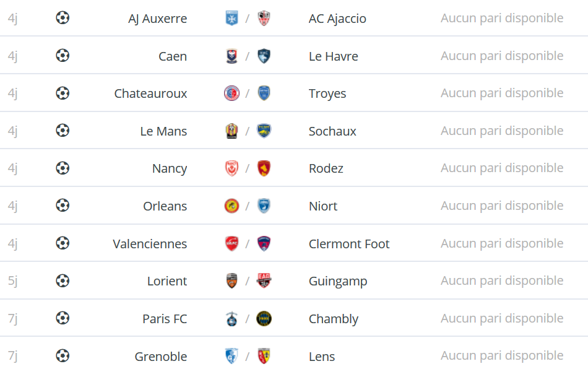Click 'Aucun pari disponible' for Lorient match
The image size is (588, 369).
[502, 280]
